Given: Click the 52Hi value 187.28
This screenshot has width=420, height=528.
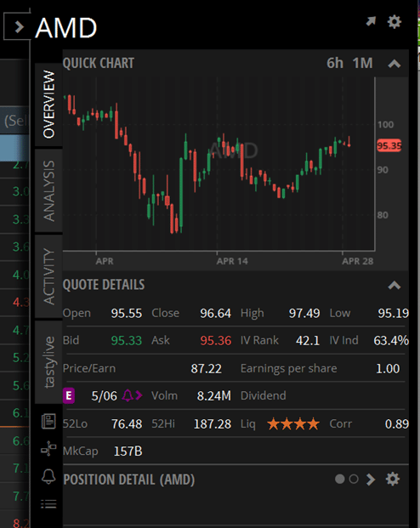Looking at the screenshot, I should tap(213, 424).
